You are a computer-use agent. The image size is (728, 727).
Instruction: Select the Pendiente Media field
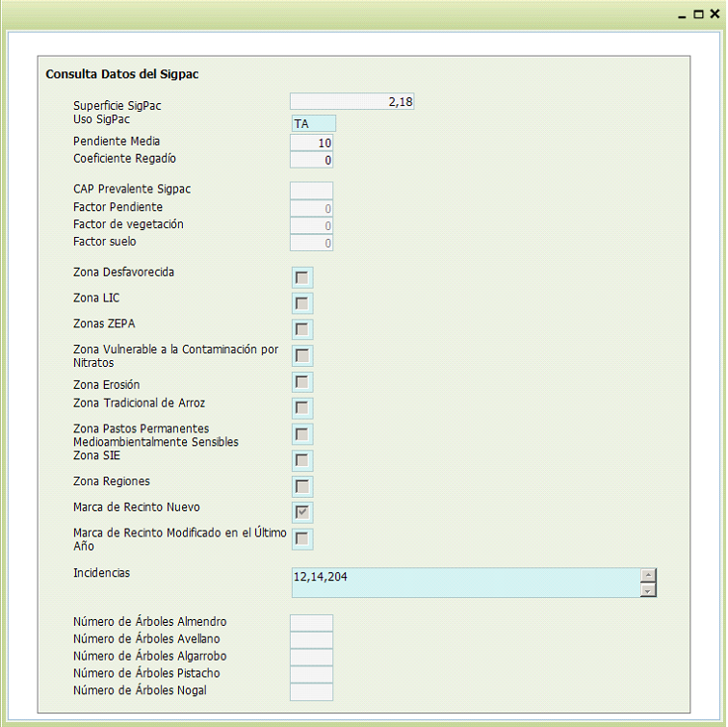(x=311, y=143)
